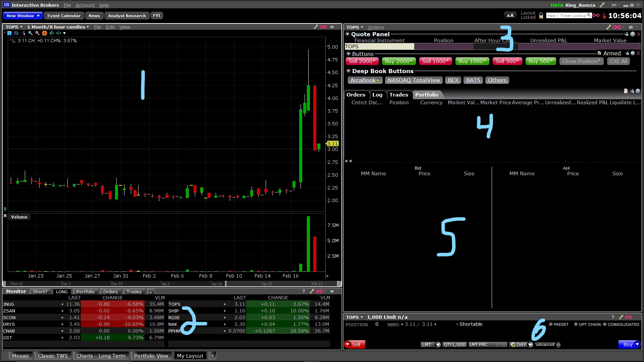
Task: Toggle the orange crosshair tool
Action: (45, 33)
